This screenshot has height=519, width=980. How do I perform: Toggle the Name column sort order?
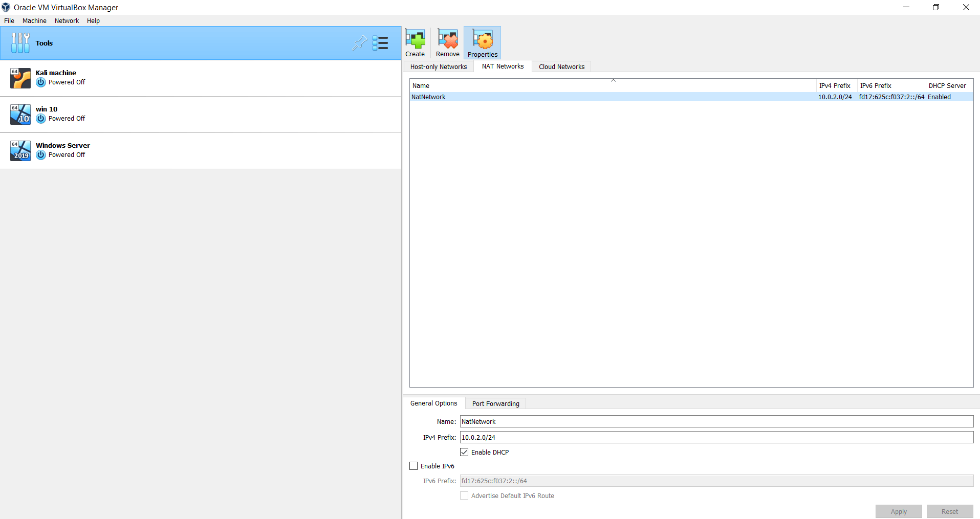pos(612,85)
